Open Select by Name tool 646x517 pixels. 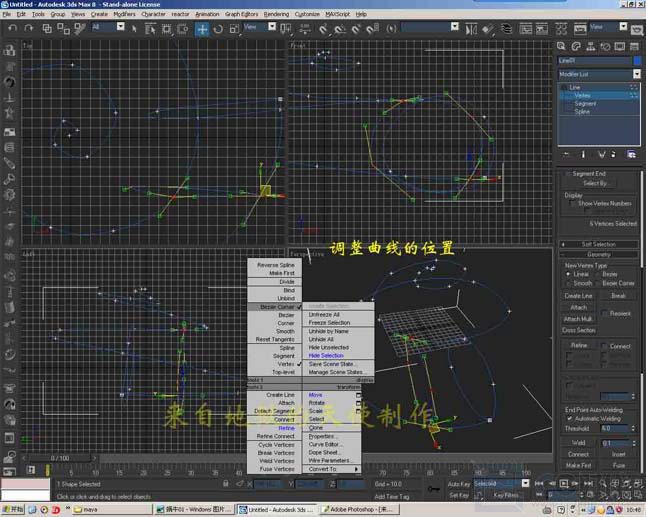(150, 29)
